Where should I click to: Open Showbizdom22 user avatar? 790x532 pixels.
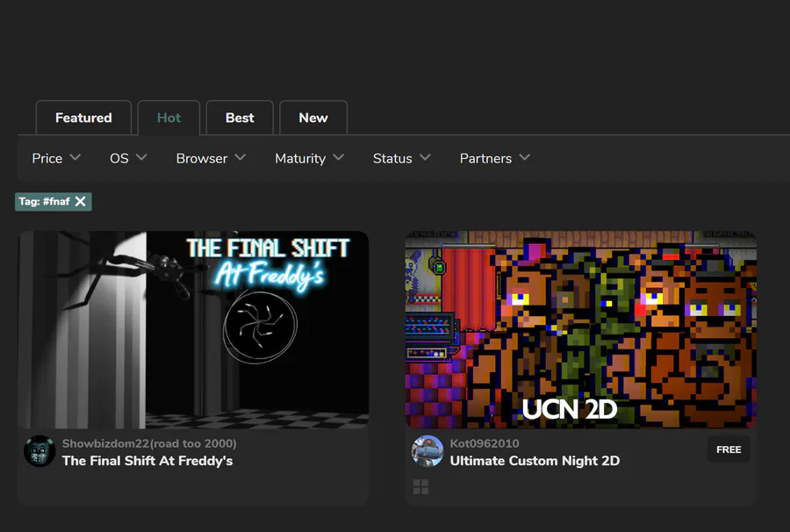click(x=39, y=451)
